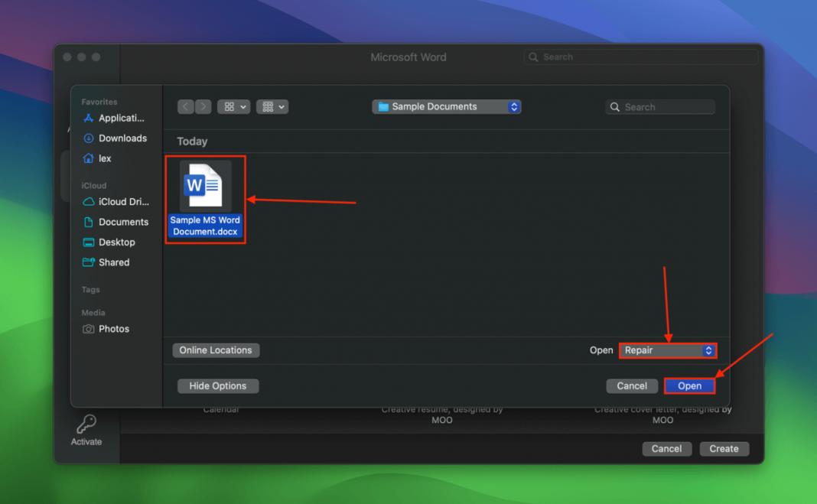The width and height of the screenshot is (817, 504).
Task: Expand the grid view options chevron
Action: click(x=242, y=106)
